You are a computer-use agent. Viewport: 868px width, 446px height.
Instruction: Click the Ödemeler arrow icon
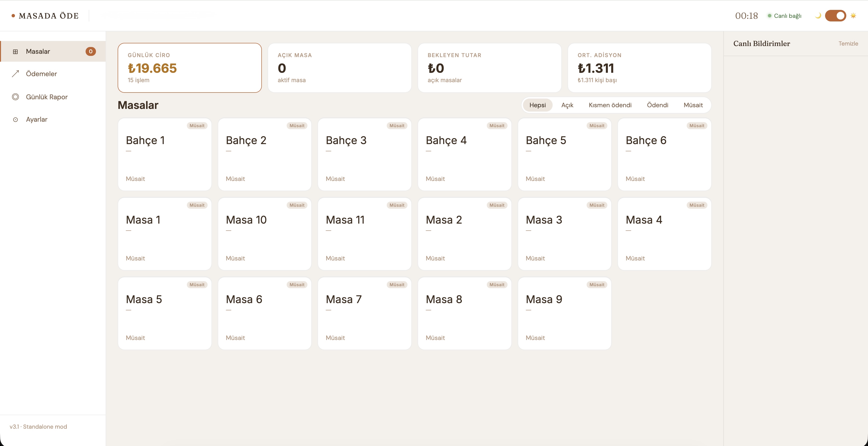(15, 74)
